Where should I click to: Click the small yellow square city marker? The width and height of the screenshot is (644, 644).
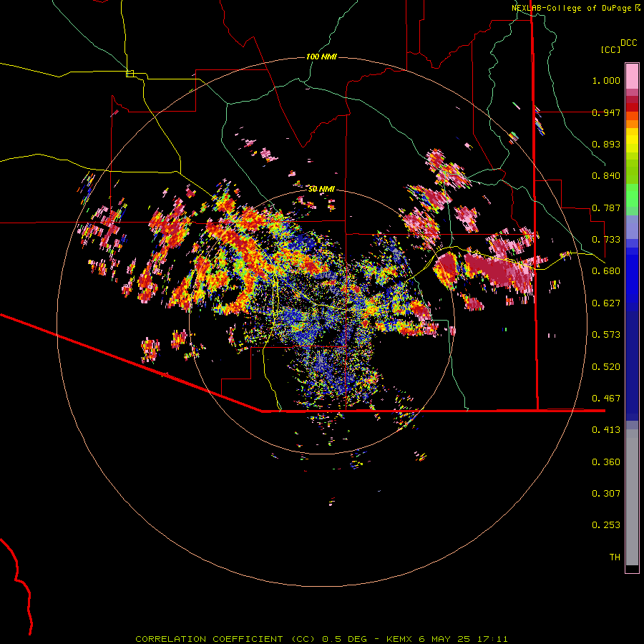pyautogui.click(x=130, y=74)
